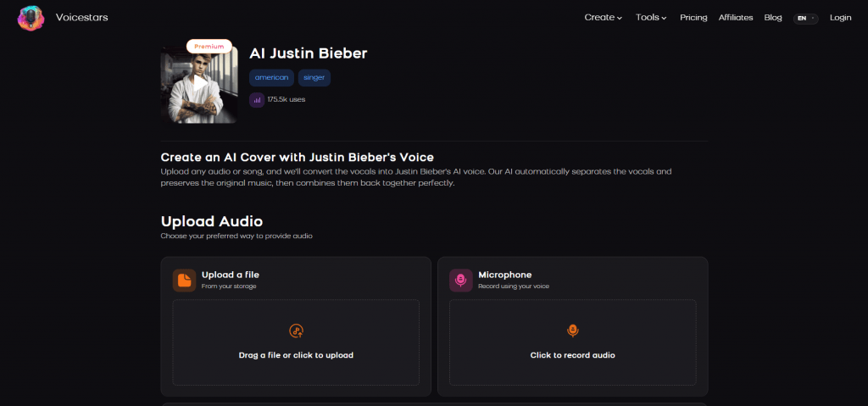
Task: Expand the Create menu
Action: click(x=604, y=18)
